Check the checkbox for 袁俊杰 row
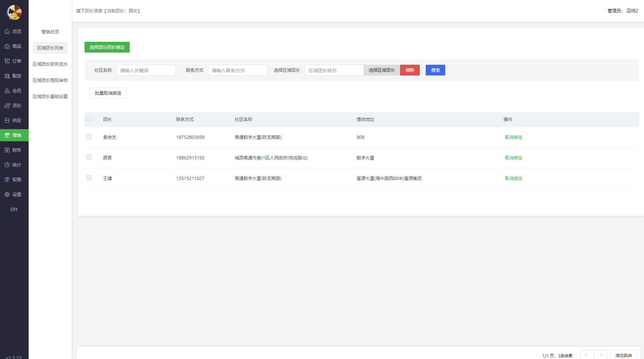 (x=89, y=137)
